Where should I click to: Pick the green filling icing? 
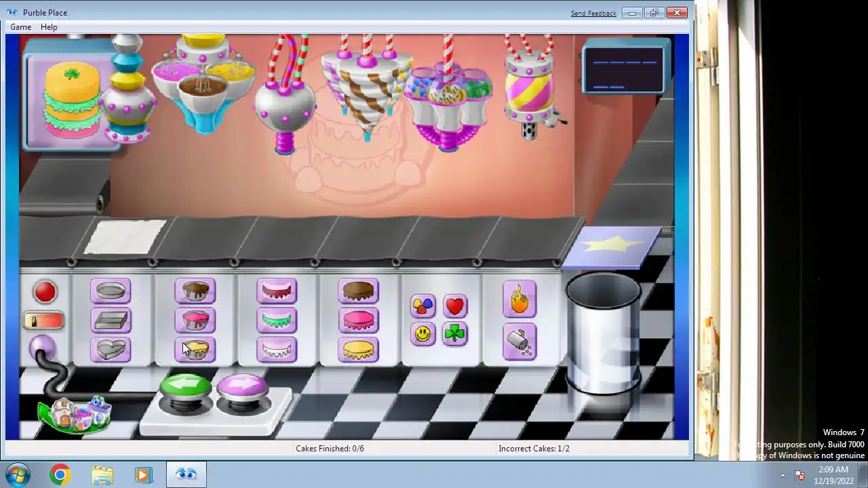coord(277,321)
